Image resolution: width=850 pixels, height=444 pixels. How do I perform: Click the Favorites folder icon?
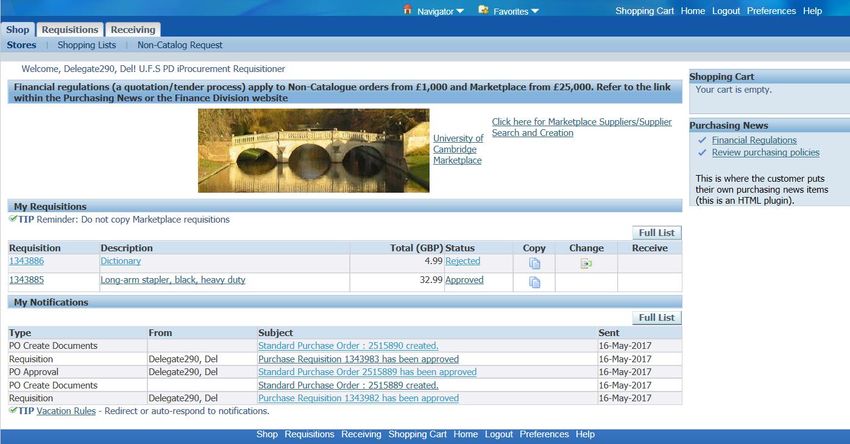pos(484,10)
